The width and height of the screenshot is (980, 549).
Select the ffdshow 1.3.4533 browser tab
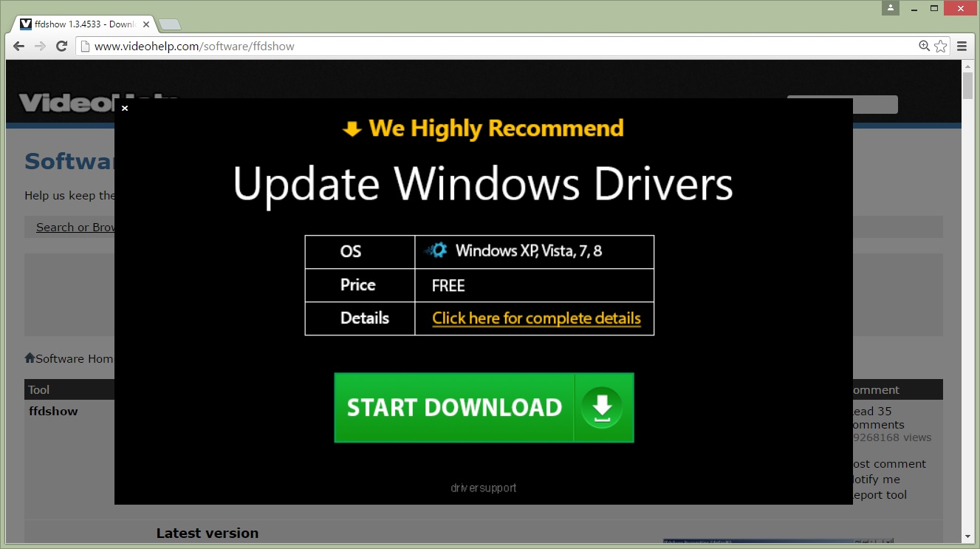[83, 24]
